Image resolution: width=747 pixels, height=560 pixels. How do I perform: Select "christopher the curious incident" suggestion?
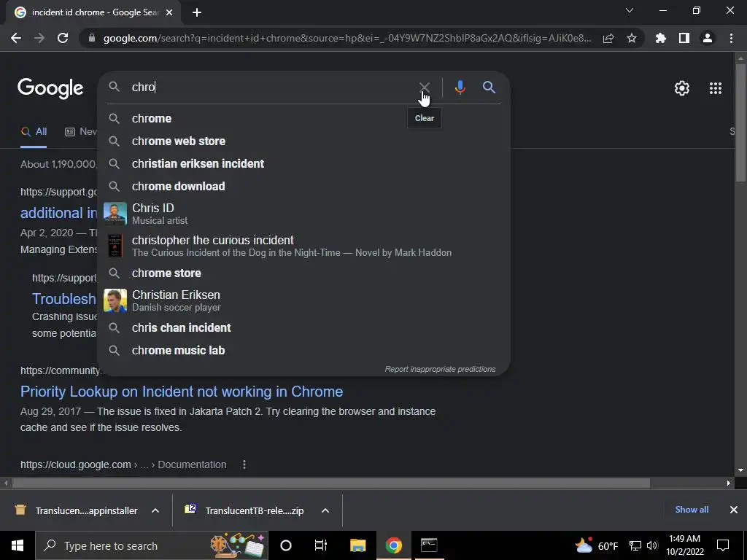pos(304,246)
